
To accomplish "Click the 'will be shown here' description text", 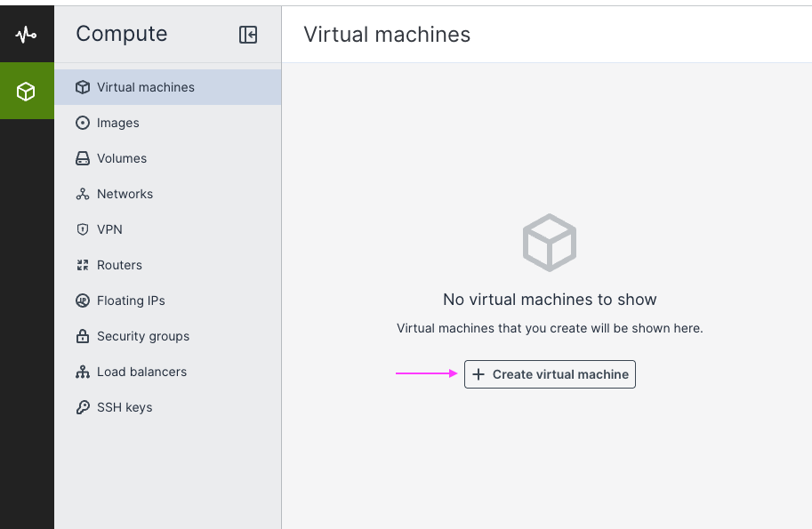I will 550,328.
